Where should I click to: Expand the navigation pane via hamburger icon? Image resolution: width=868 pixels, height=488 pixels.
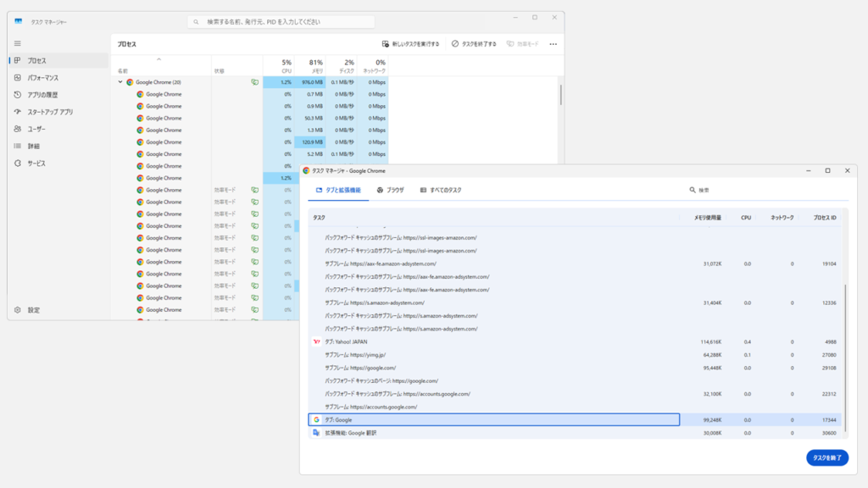tap(16, 42)
